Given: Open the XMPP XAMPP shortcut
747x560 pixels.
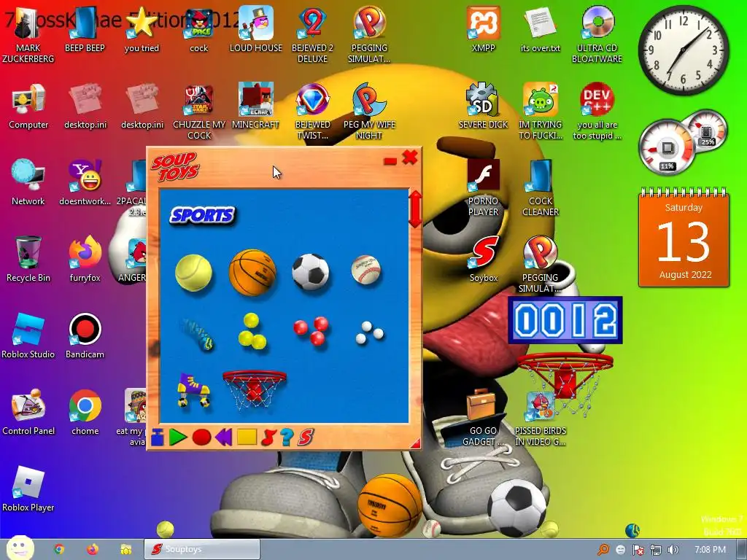Looking at the screenshot, I should tap(483, 29).
